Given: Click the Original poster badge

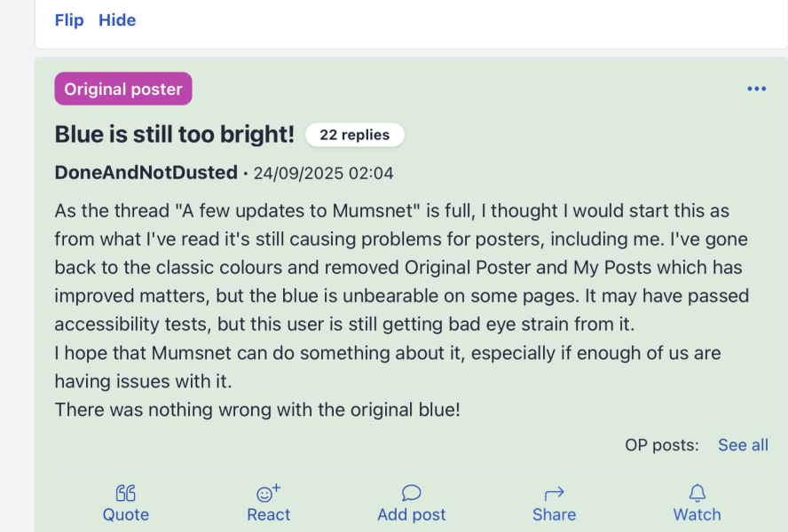Looking at the screenshot, I should coord(122,89).
